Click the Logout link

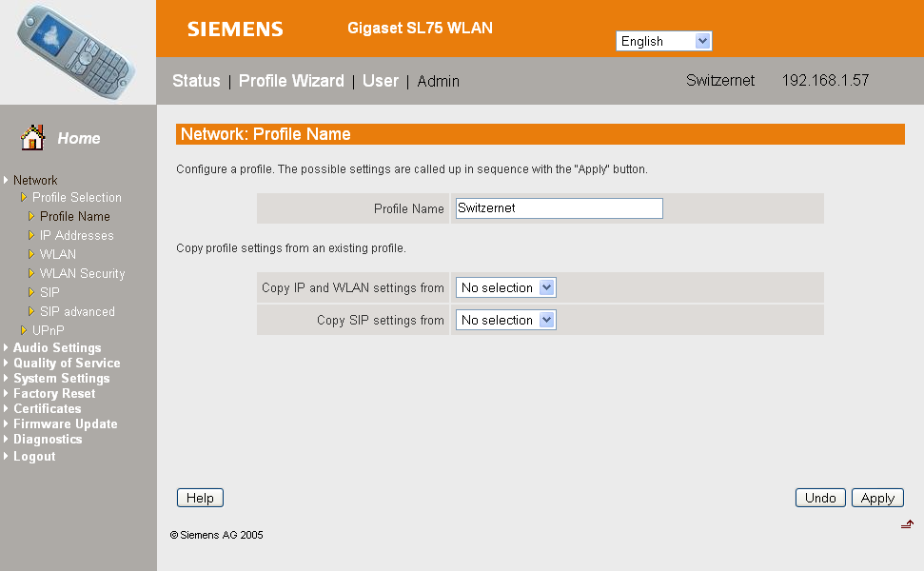tap(34, 457)
